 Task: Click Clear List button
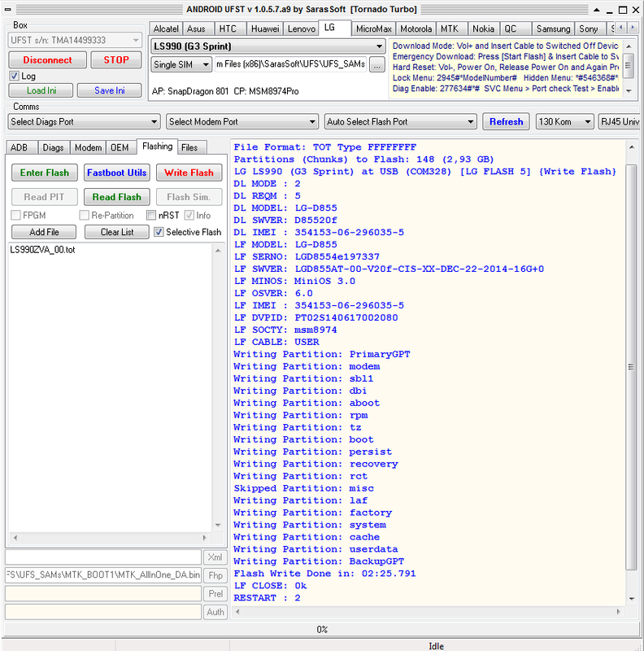pyautogui.click(x=116, y=232)
